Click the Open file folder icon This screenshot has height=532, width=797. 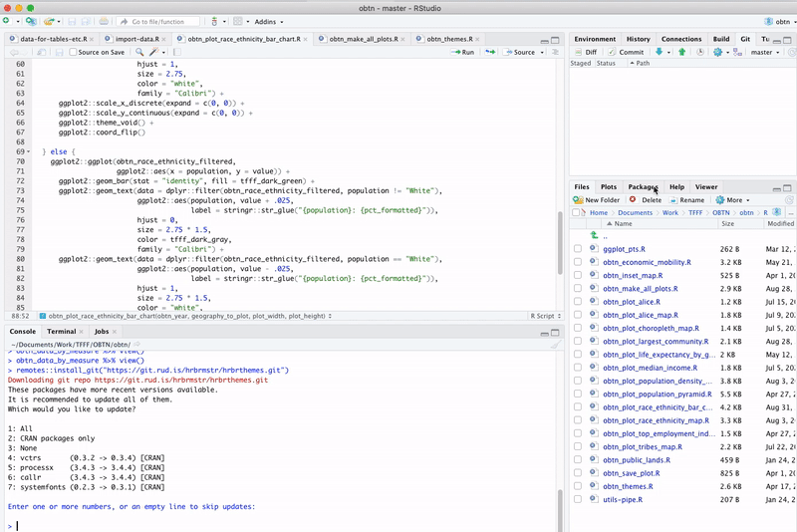[x=49, y=21]
